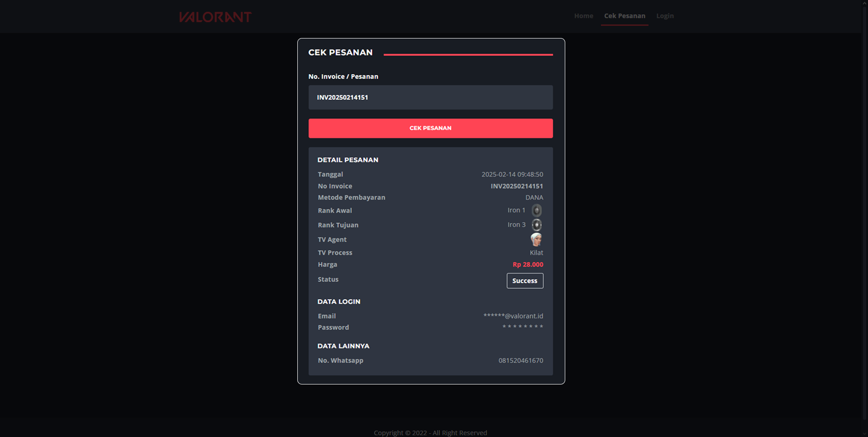Viewport: 868px width, 437px height.
Task: Click the Status label
Action: (328, 279)
